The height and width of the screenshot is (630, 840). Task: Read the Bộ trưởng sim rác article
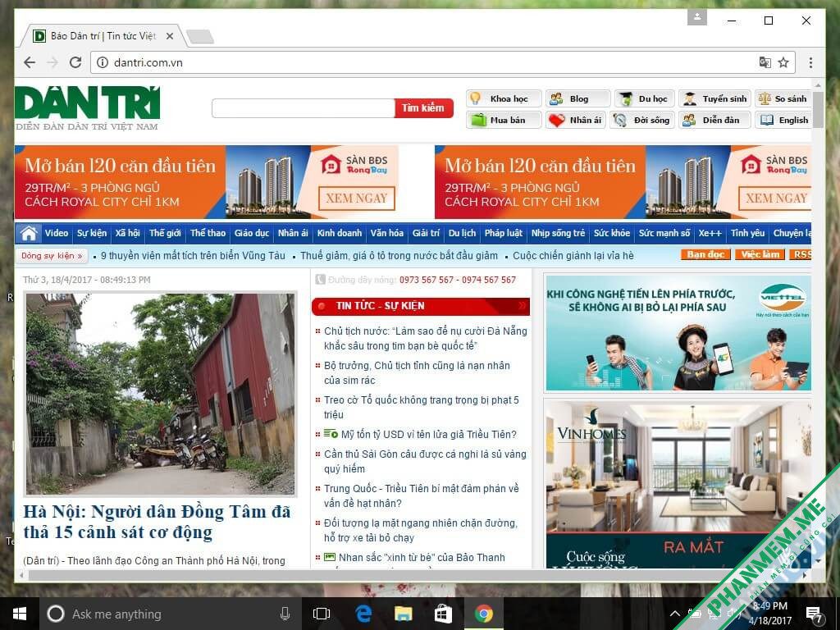point(417,373)
